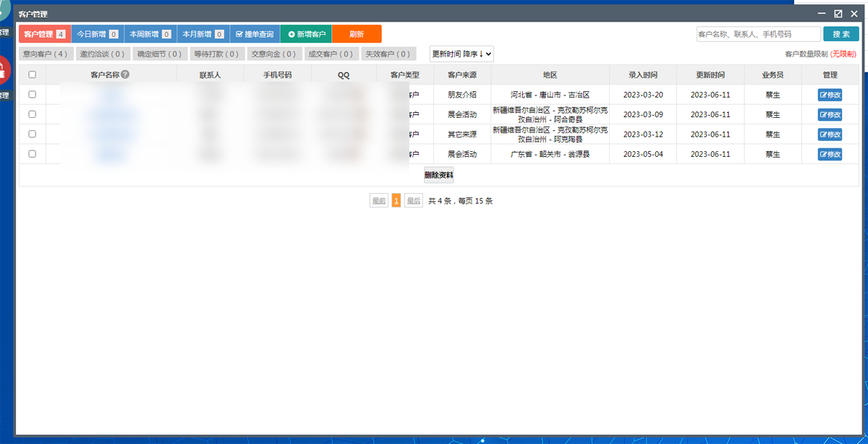
Task: Check the box for the 朋友介绍 row
Action: point(32,95)
